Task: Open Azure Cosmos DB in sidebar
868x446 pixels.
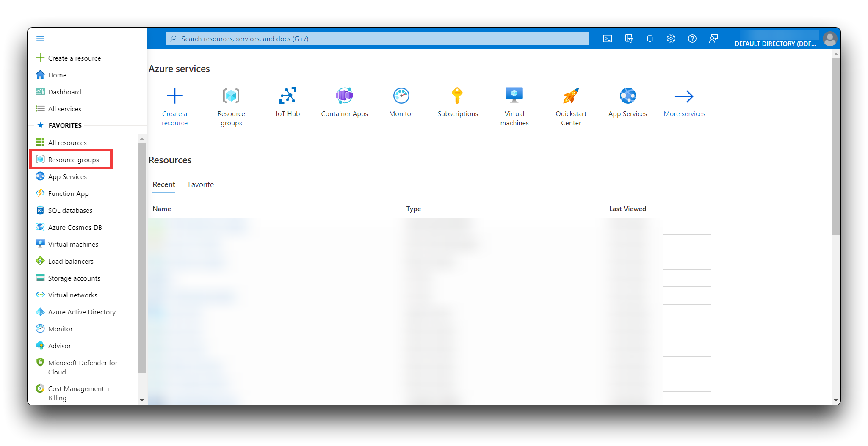Action: [x=69, y=227]
